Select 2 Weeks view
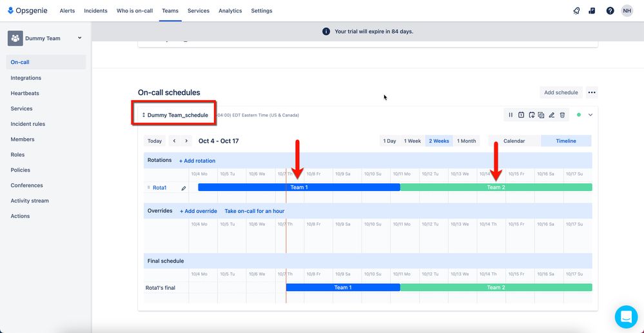The width and height of the screenshot is (644, 333). click(439, 141)
